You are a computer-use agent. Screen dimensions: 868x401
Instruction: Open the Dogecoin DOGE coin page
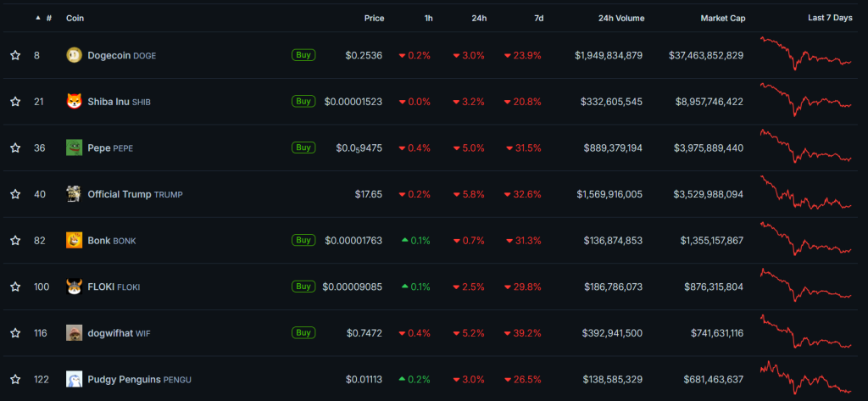[x=122, y=55]
